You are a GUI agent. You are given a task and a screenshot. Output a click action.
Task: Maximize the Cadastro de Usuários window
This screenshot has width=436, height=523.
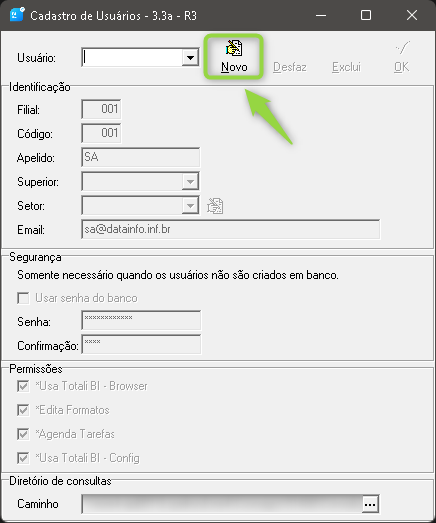(x=366, y=15)
